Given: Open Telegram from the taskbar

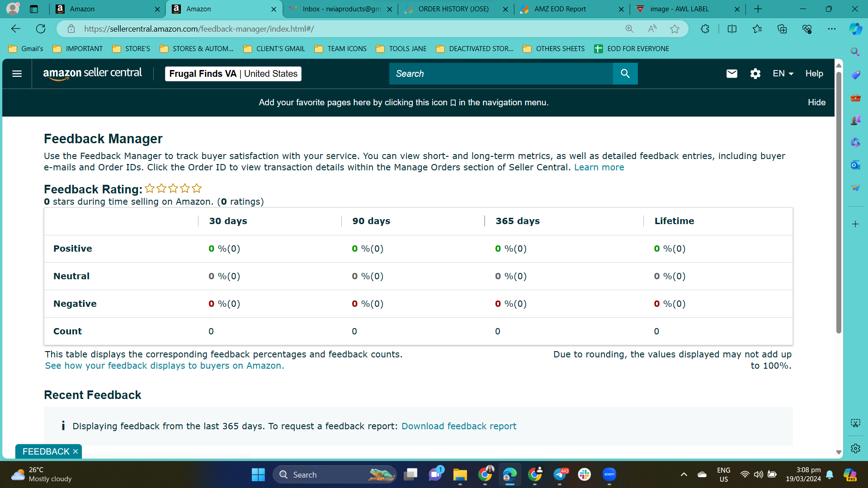Looking at the screenshot, I should (x=560, y=474).
